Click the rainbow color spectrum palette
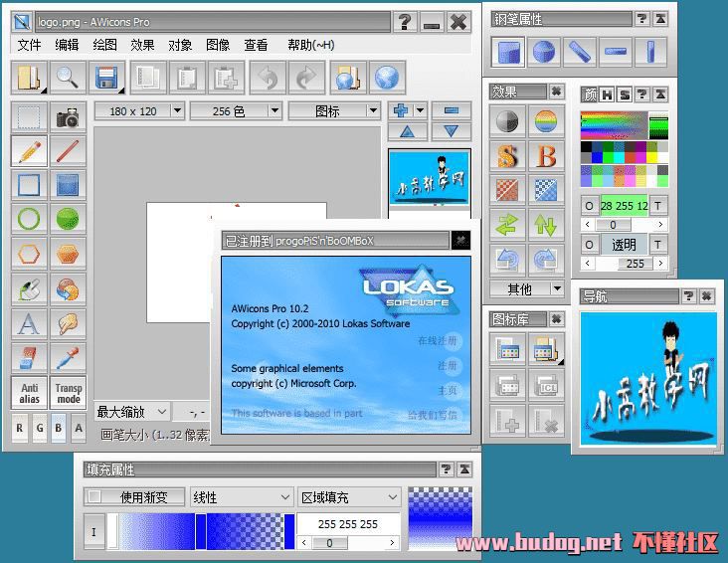This screenshot has width=728, height=563. [x=614, y=125]
